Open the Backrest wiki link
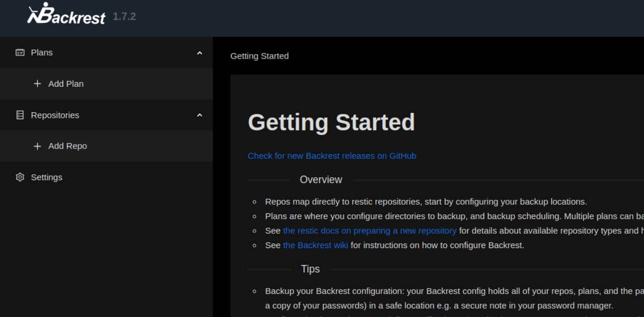Viewport: 644px width, 317px height. click(x=316, y=245)
